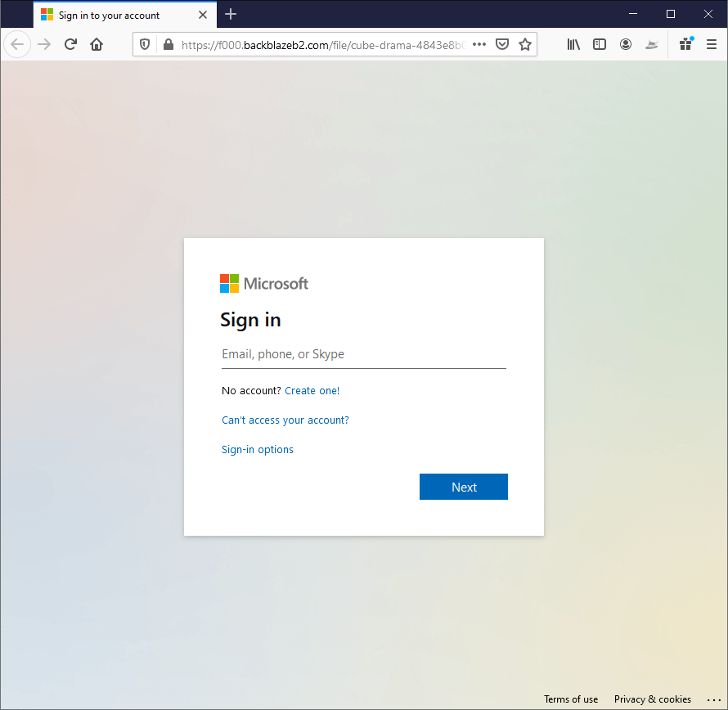The image size is (728, 710).
Task: Click the 'Sign in' heading text
Action: pos(250,321)
